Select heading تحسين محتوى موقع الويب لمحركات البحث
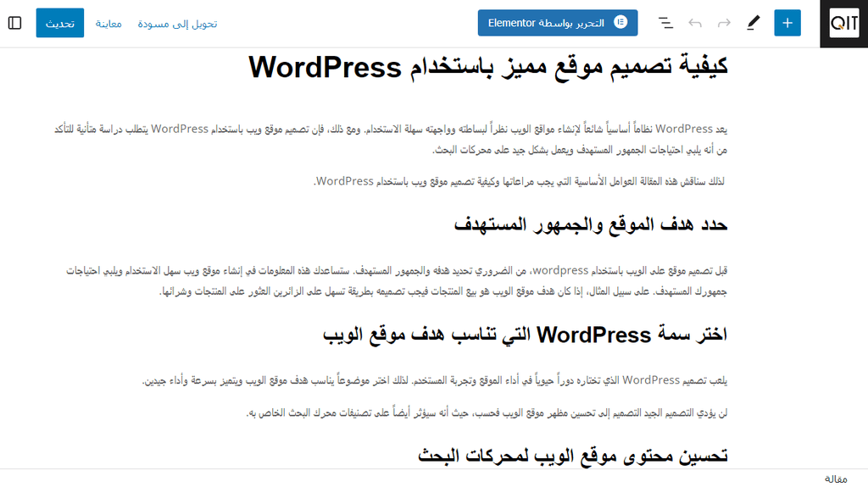Screen dimensions: 868x487 572,456
